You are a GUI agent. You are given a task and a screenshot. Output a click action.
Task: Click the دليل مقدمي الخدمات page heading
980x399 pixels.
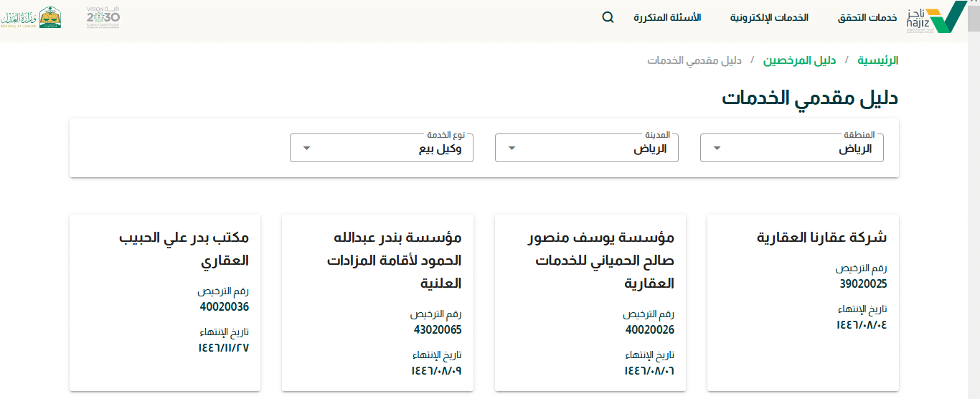[810, 99]
